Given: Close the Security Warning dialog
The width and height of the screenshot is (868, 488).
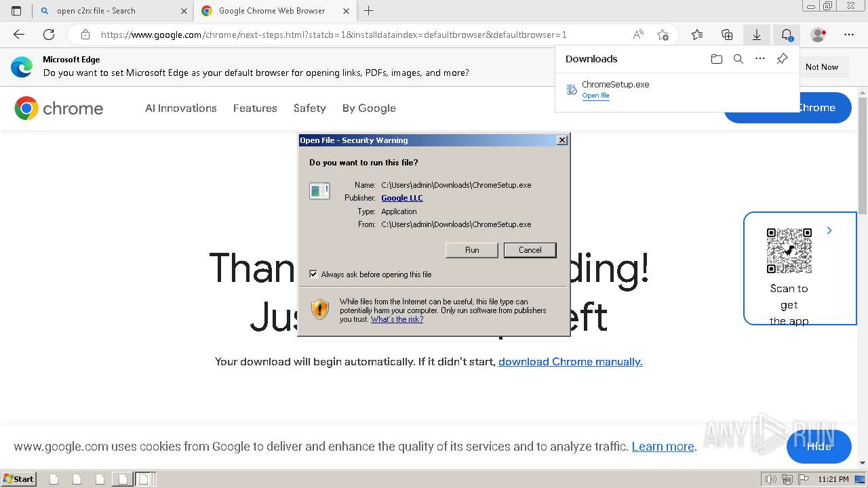Looking at the screenshot, I should coord(562,140).
